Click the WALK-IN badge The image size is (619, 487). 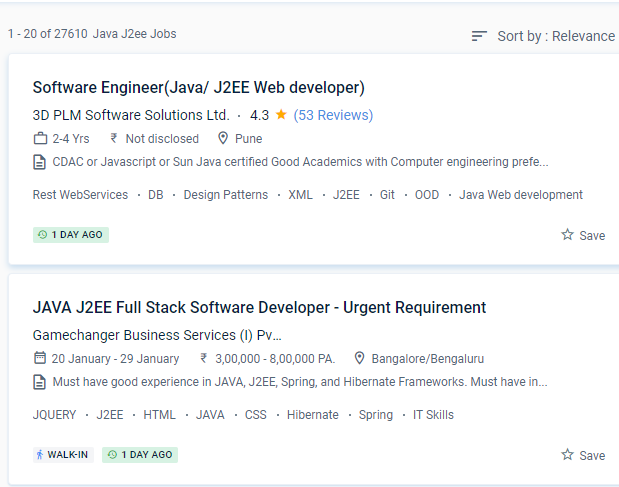coord(63,454)
